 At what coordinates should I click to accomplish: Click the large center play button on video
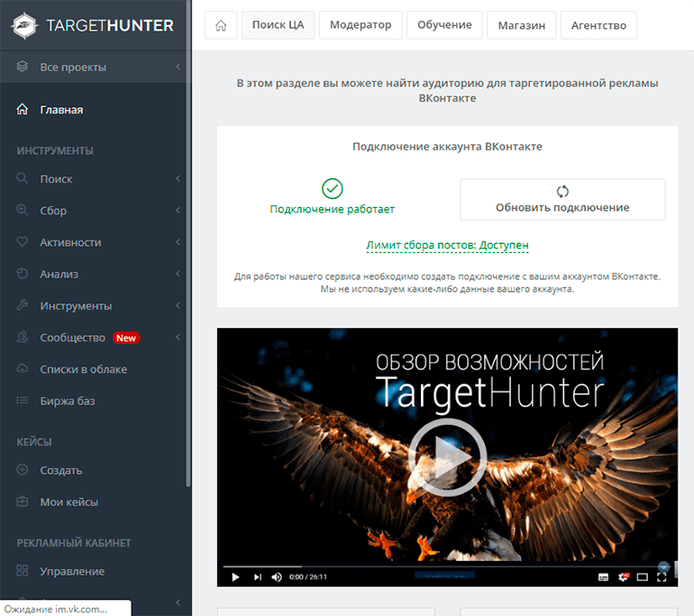pos(447,457)
